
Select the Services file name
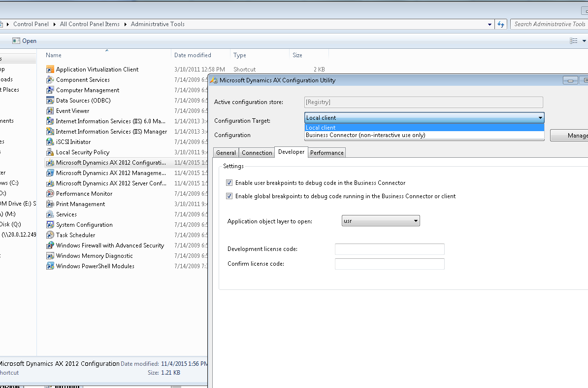coord(66,214)
